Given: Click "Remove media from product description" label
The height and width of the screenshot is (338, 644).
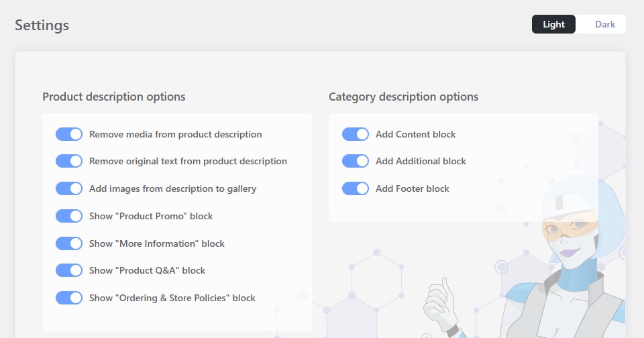Looking at the screenshot, I should [x=175, y=134].
